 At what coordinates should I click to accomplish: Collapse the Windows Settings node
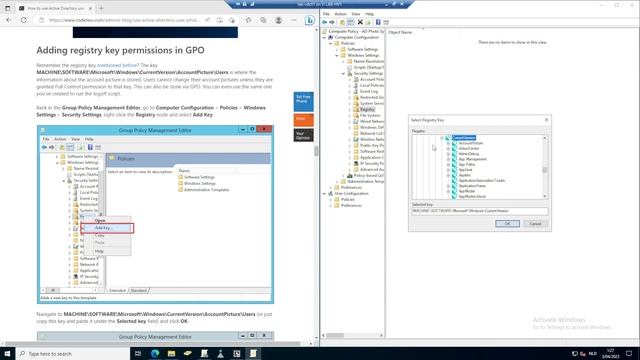[337, 55]
